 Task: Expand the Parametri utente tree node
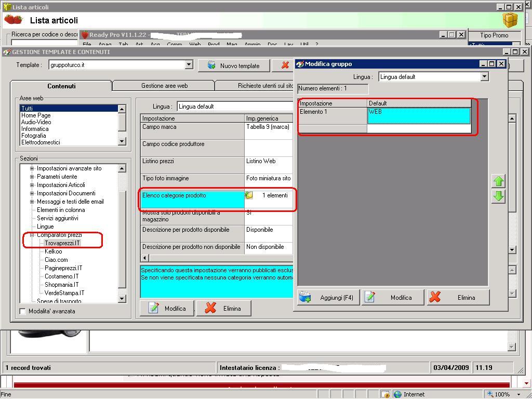click(32, 177)
